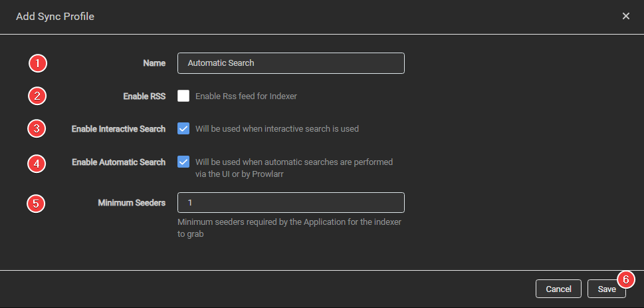This screenshot has height=308, width=644.
Task: Click red marker number 1
Action: coord(37,64)
